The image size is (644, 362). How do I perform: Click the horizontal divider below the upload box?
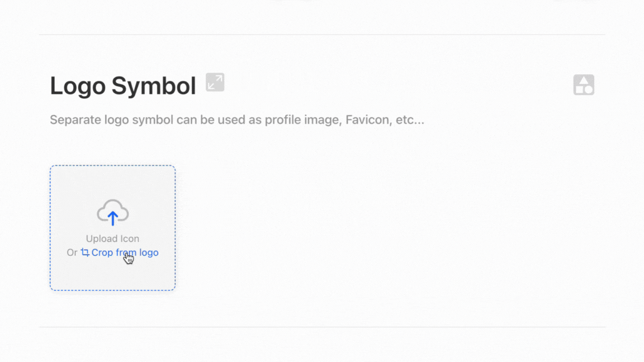point(322,327)
